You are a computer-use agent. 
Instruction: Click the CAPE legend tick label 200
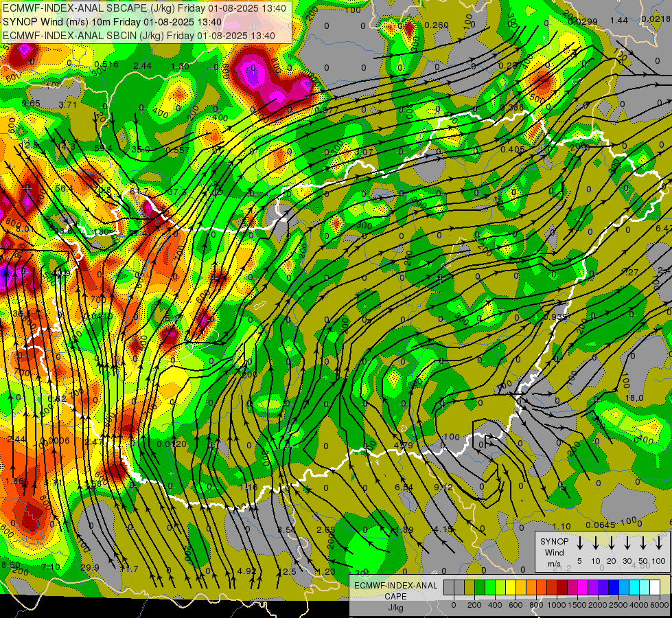(474, 605)
